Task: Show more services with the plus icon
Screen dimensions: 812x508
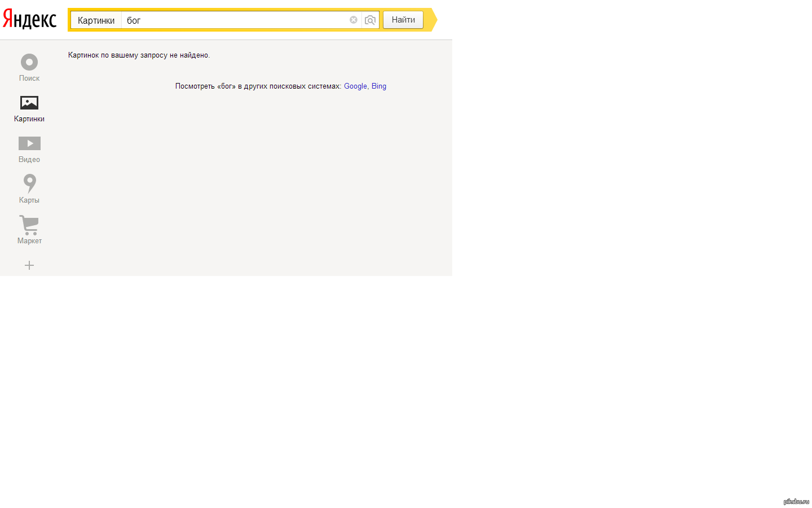Action: [29, 265]
